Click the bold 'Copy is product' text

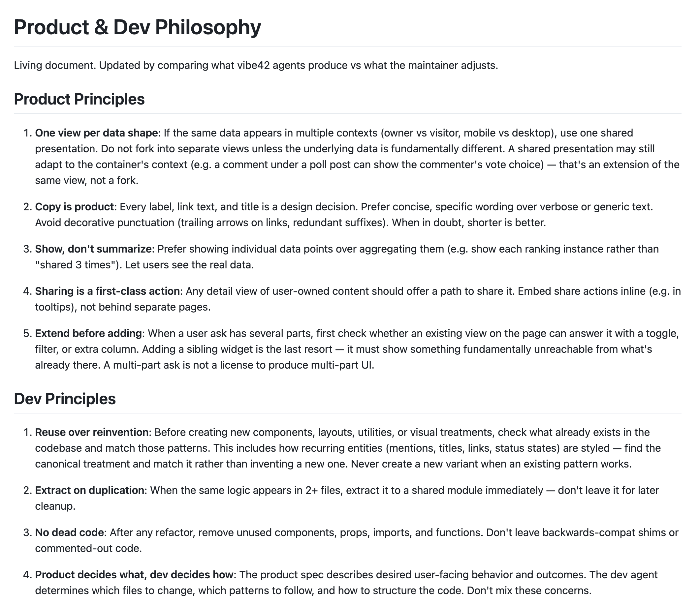pos(75,207)
